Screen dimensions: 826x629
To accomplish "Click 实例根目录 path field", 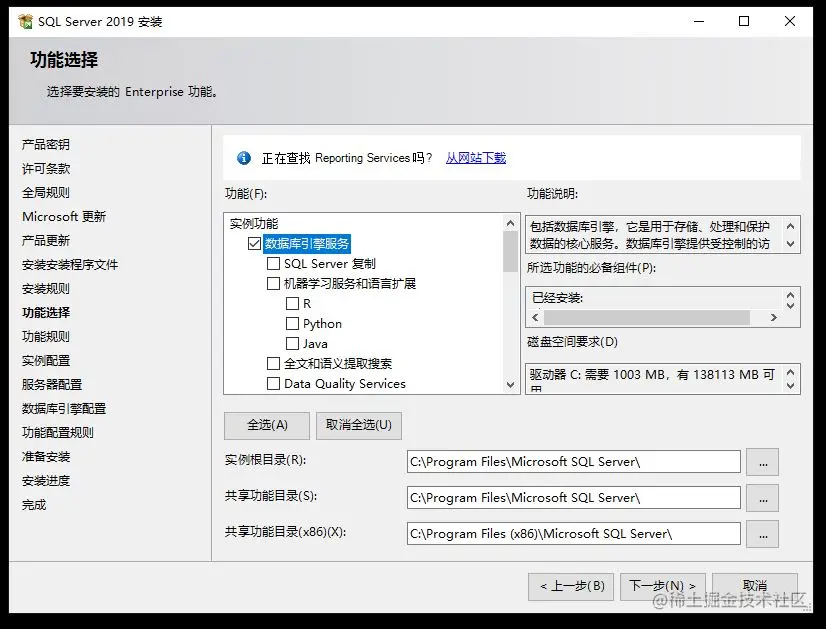I will pyautogui.click(x=574, y=462).
